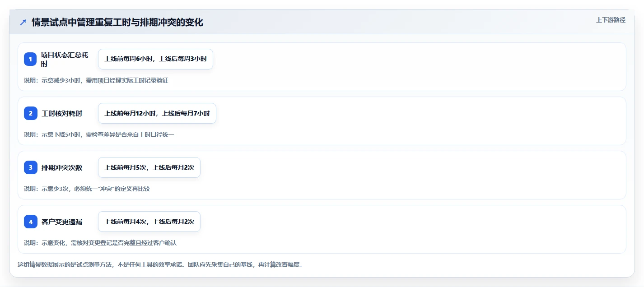Click the 上下游路径 label at top right
This screenshot has width=644, height=287.
(x=611, y=20)
